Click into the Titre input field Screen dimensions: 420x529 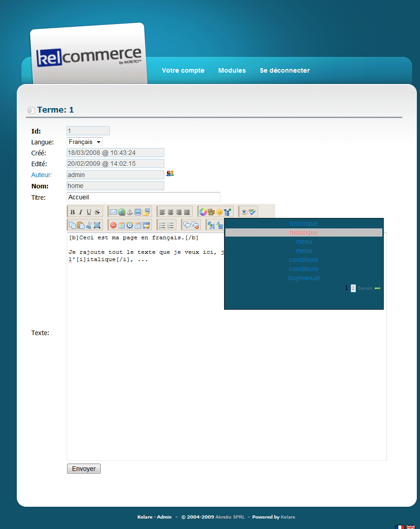[143, 197]
